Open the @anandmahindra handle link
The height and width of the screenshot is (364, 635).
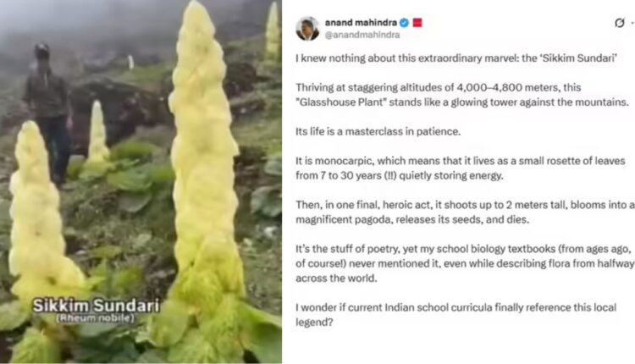click(362, 36)
